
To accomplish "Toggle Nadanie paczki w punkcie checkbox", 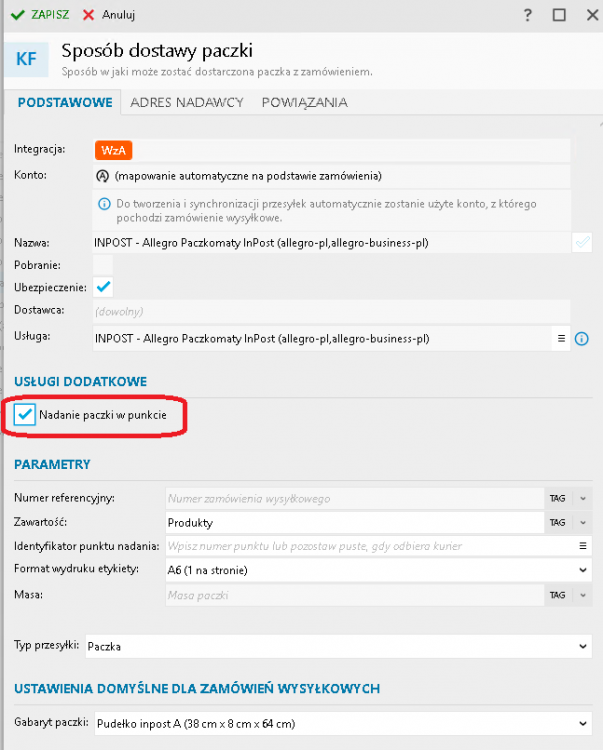I will 25,414.
